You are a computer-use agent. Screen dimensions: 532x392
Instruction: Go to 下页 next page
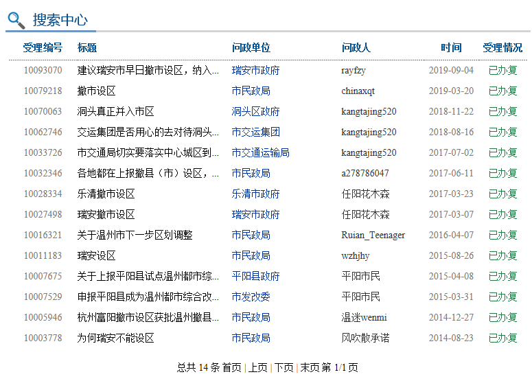[x=284, y=367]
